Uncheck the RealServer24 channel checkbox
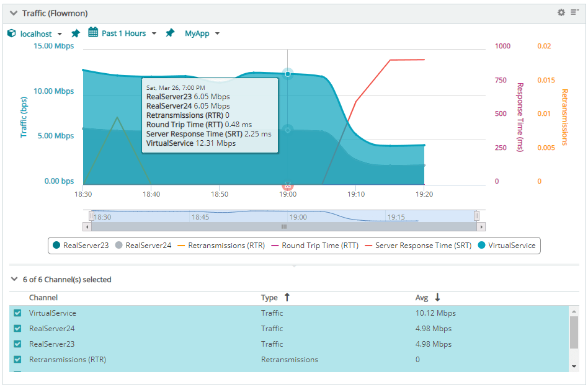This screenshot has width=588, height=387. 17,329
